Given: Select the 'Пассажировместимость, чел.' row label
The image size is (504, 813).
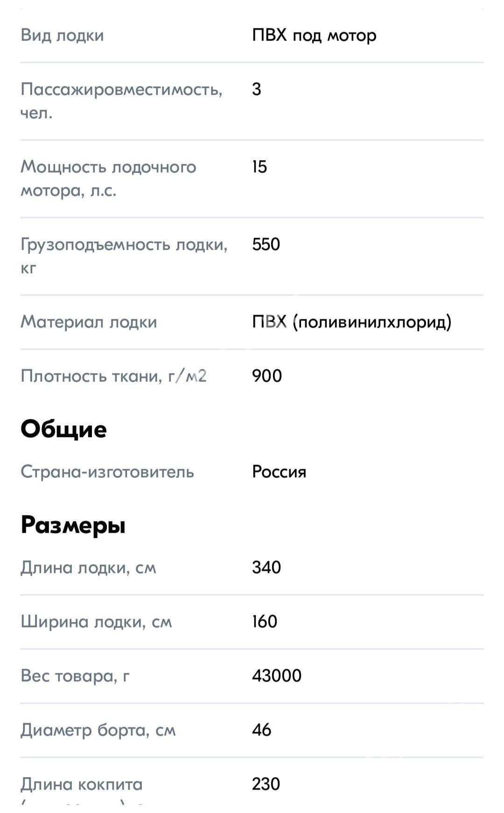Looking at the screenshot, I should click(x=122, y=101).
